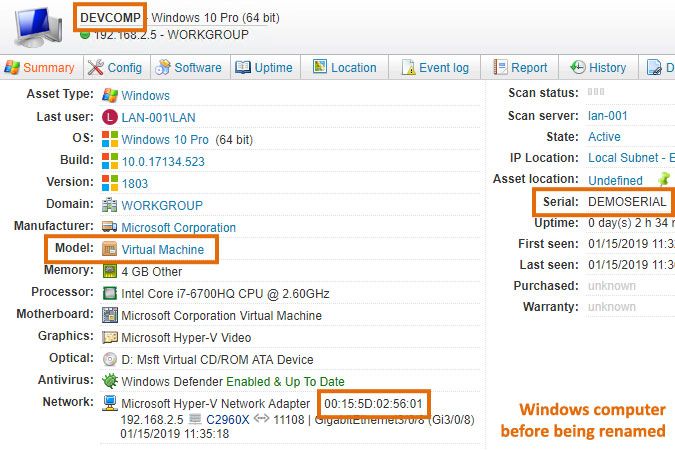This screenshot has width=675, height=450.
Task: Click the truck icon next to Manufacturer
Action: [x=110, y=227]
